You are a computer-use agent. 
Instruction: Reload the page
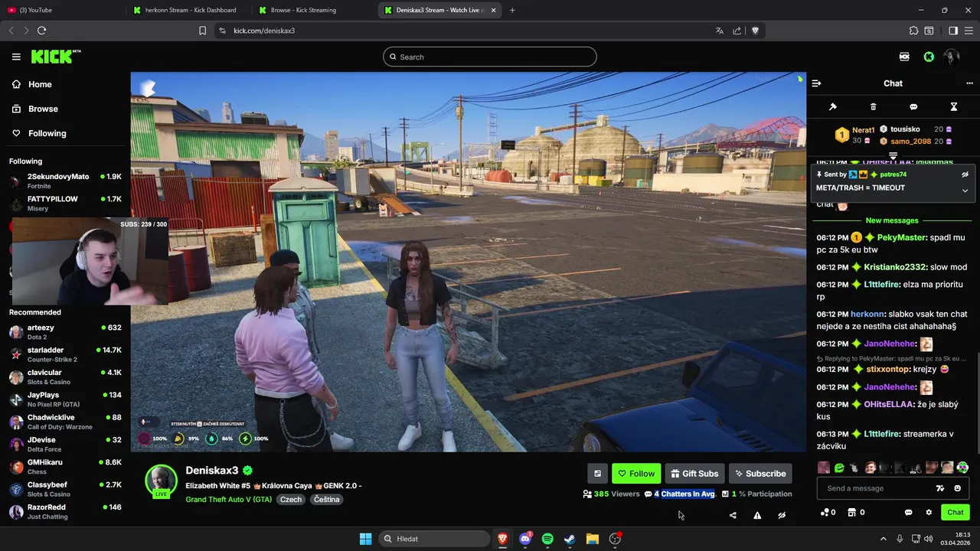pyautogui.click(x=41, y=31)
